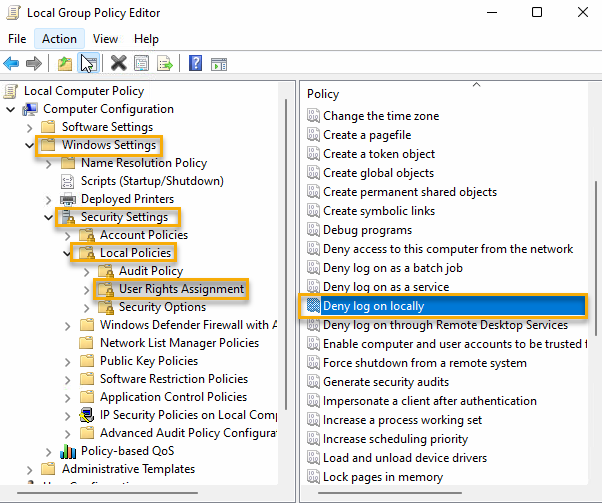Image resolution: width=602 pixels, height=503 pixels.
Task: Click the Forward arrow toolbar icon
Action: tap(34, 63)
